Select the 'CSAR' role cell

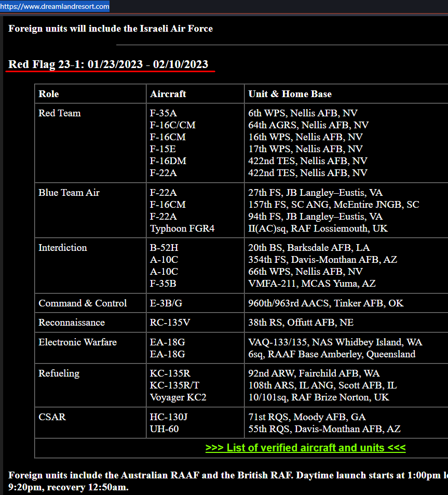(x=52, y=417)
